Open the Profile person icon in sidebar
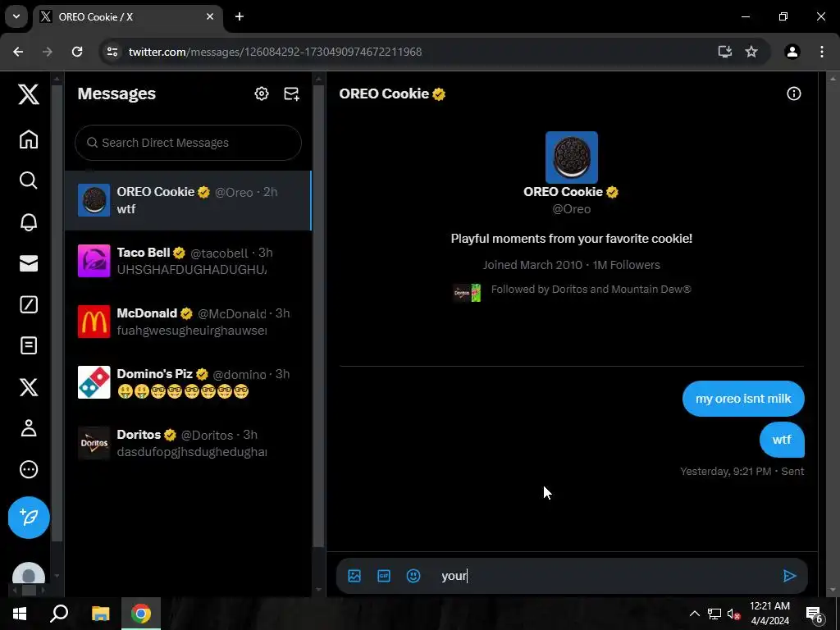 coord(29,428)
